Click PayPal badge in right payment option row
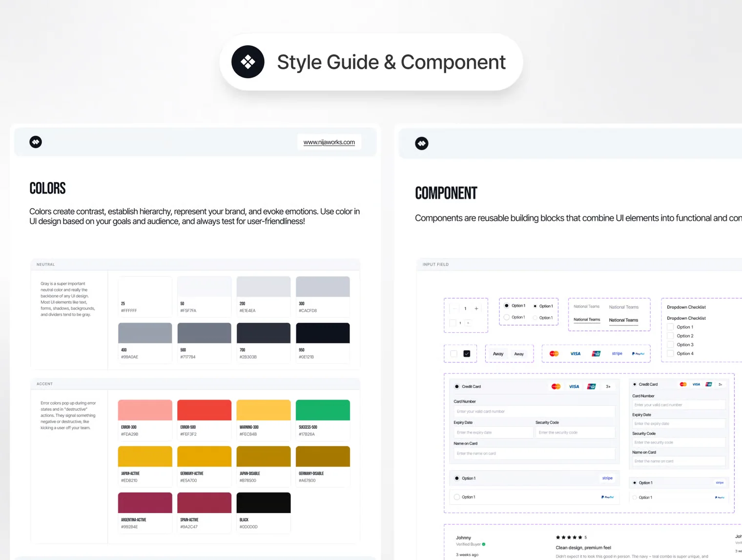Screen dimensions: 742x560 tap(720, 498)
